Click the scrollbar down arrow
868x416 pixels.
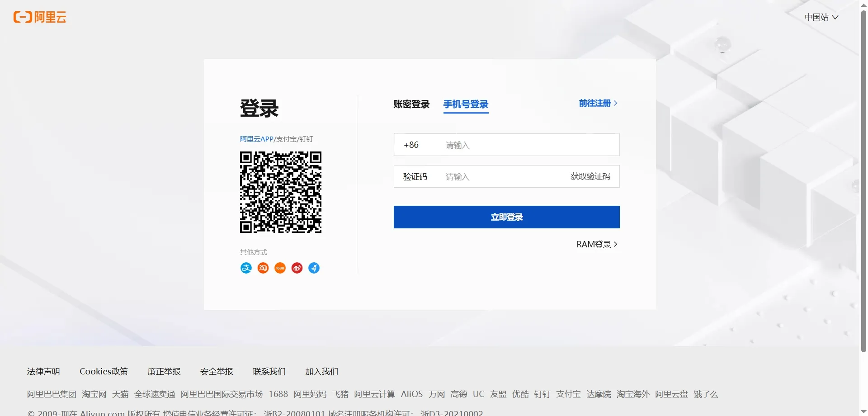pos(863,411)
